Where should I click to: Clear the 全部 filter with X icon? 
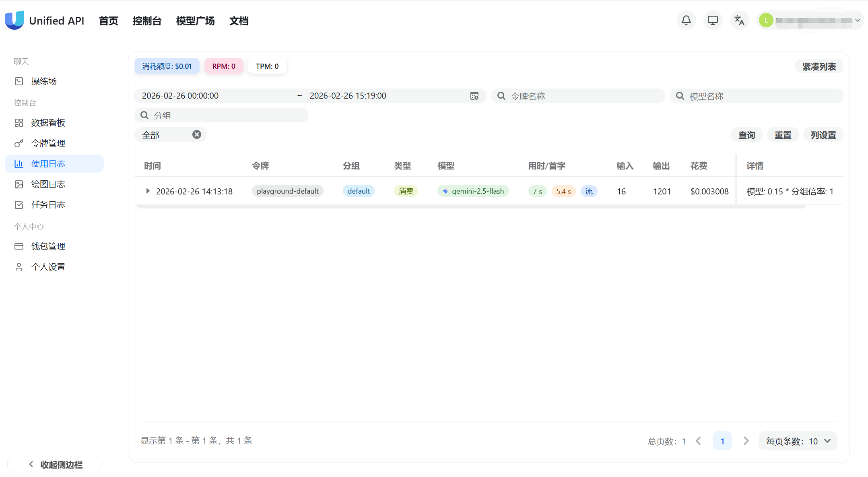tap(196, 134)
